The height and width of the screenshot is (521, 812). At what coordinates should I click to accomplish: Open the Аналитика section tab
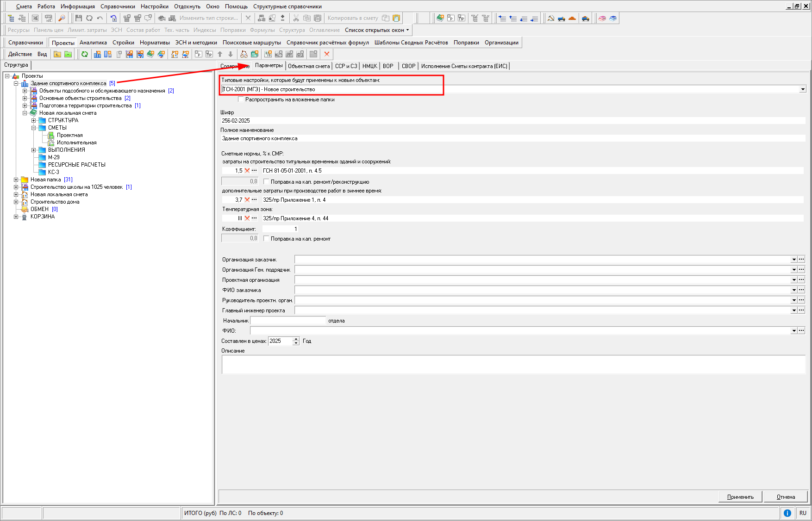(93, 43)
